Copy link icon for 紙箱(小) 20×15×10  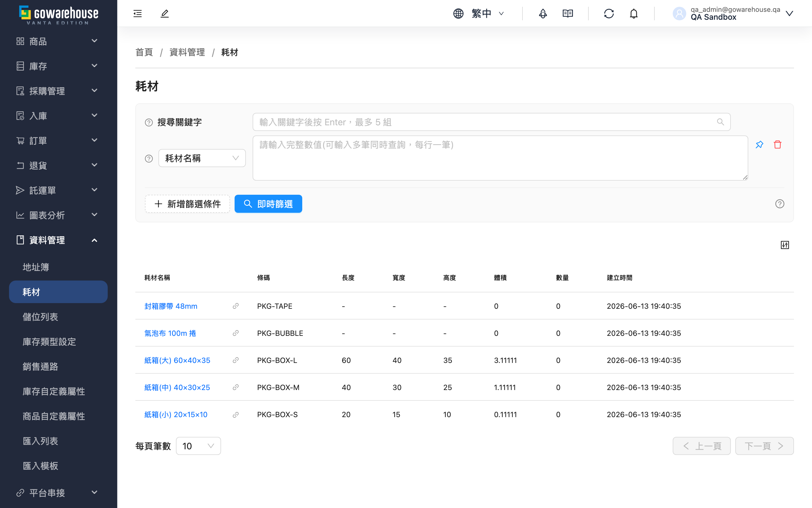tap(235, 415)
